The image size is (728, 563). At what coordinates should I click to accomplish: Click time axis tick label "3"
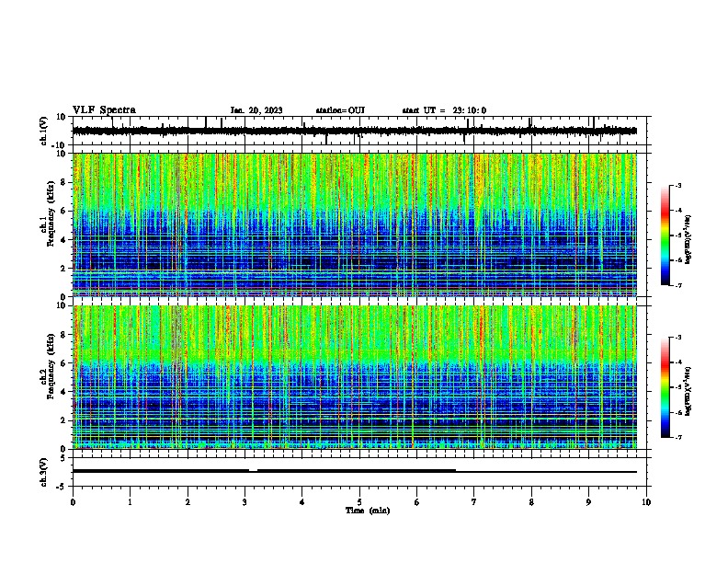[245, 502]
